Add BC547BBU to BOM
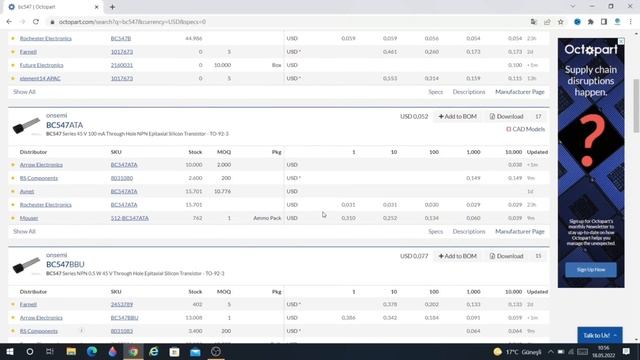The image size is (640, 360). coord(458,256)
